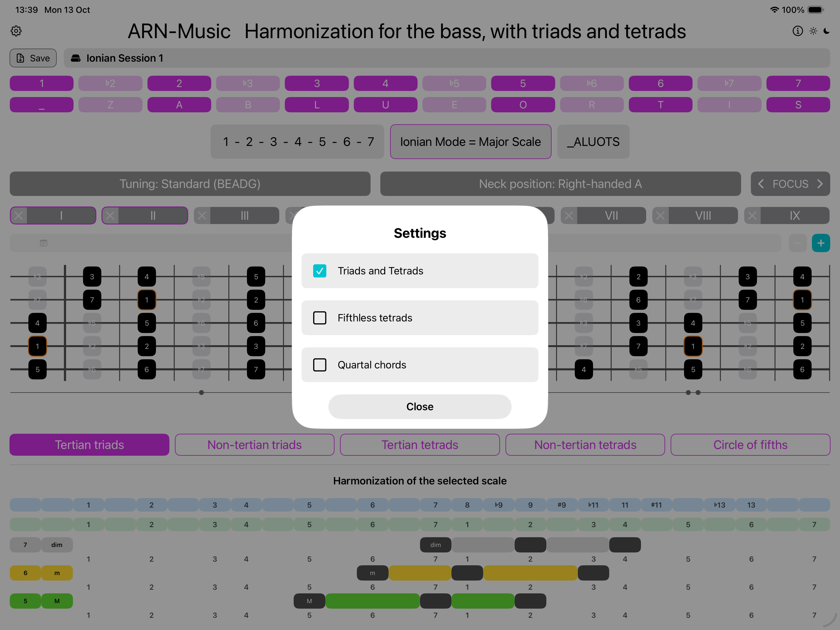
Task: Close the Settings dialog
Action: (x=420, y=407)
